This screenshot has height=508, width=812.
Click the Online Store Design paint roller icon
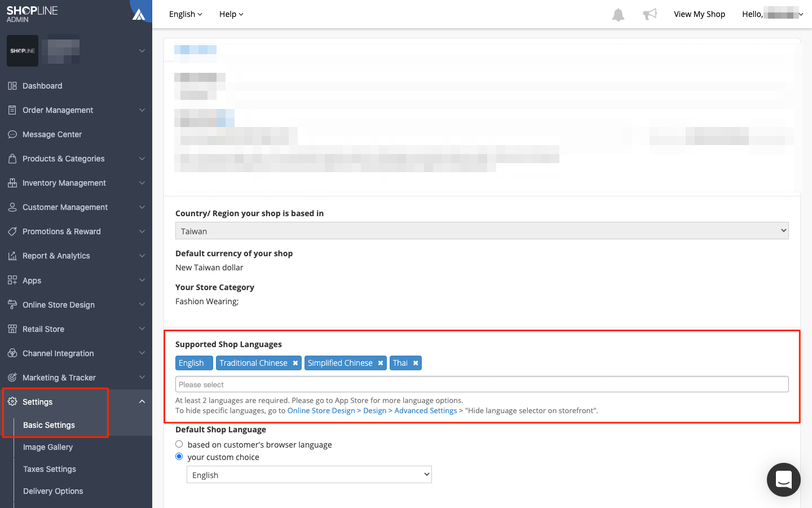[12, 304]
